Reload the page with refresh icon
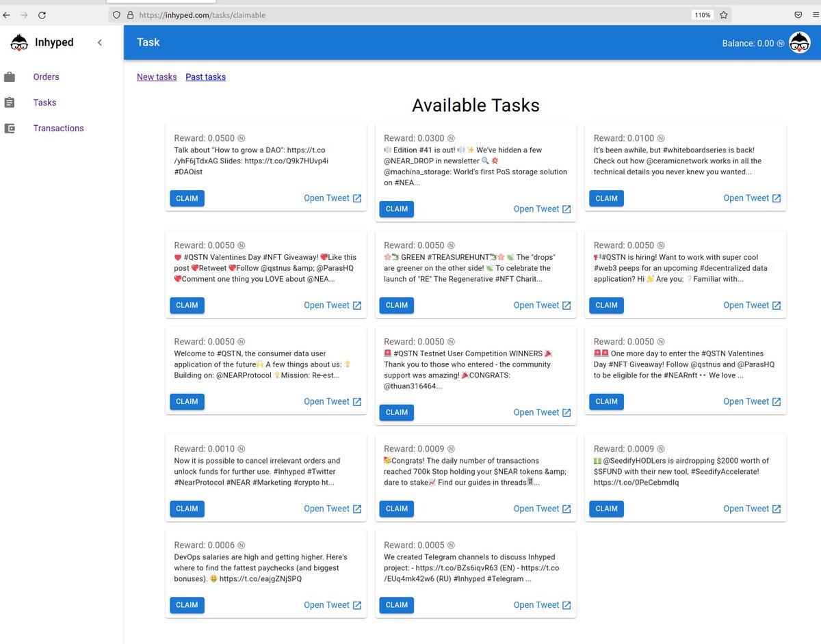The height and width of the screenshot is (644, 821). click(x=42, y=14)
